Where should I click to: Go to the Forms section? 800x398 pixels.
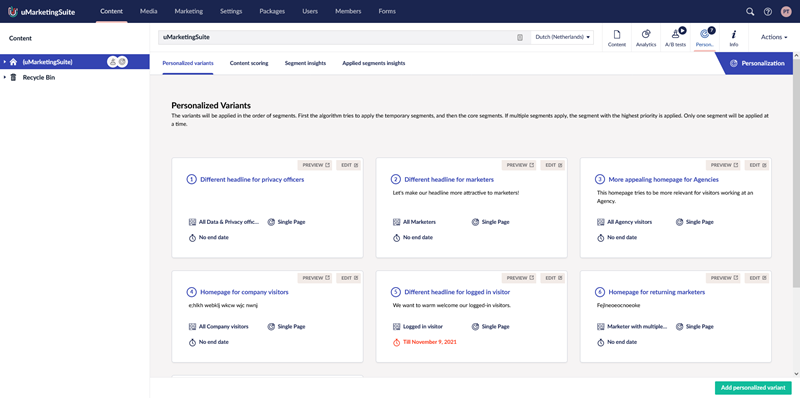(387, 11)
